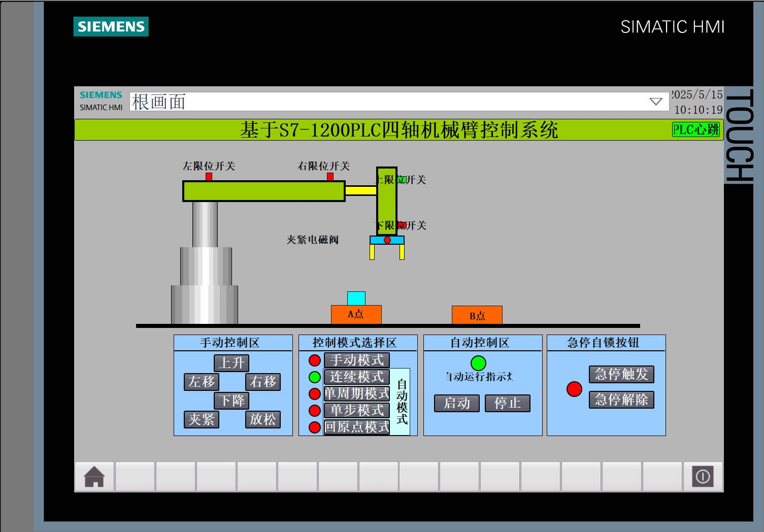
Task: Click the red emergency stop indicator lamp
Action: [574, 390]
